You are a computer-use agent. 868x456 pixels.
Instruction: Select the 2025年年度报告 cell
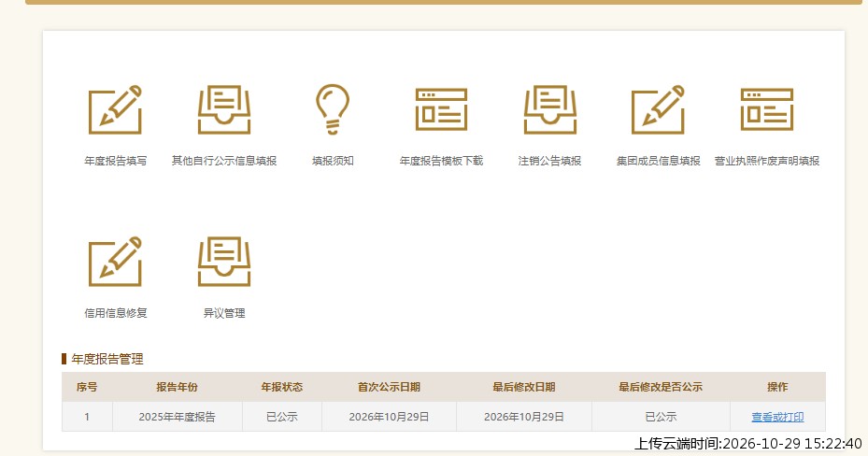(x=177, y=417)
